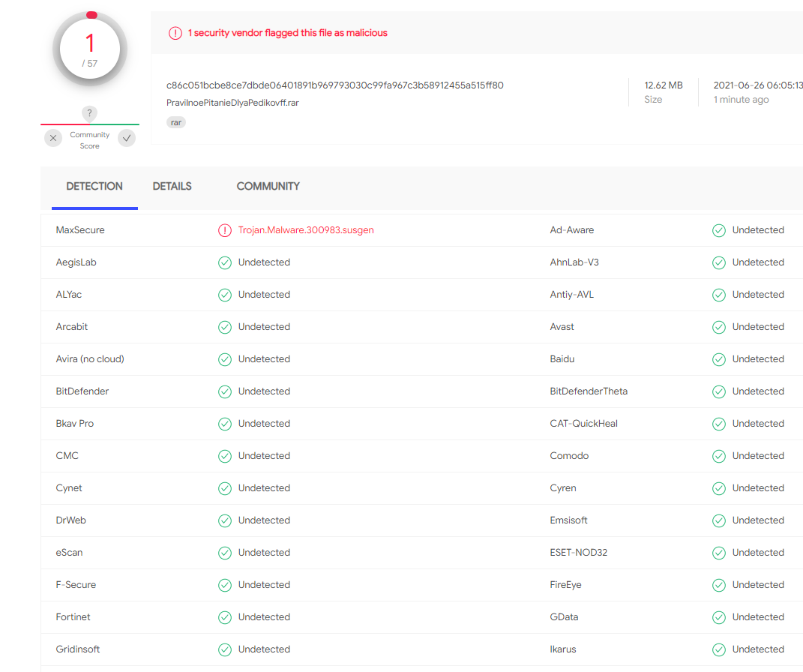Click the green check icon in DrWeb row
This screenshot has width=803, height=672.
[x=225, y=521]
